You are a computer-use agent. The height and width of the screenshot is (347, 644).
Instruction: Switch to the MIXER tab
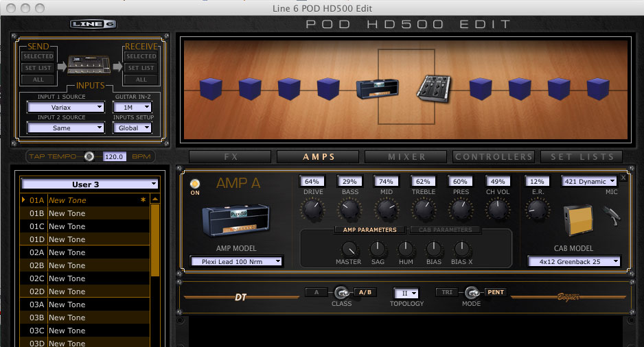[x=406, y=156]
